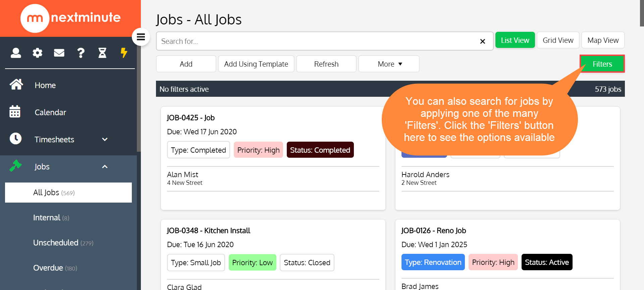Click Status: Closed tag
The height and width of the screenshot is (290, 644).
click(x=307, y=263)
